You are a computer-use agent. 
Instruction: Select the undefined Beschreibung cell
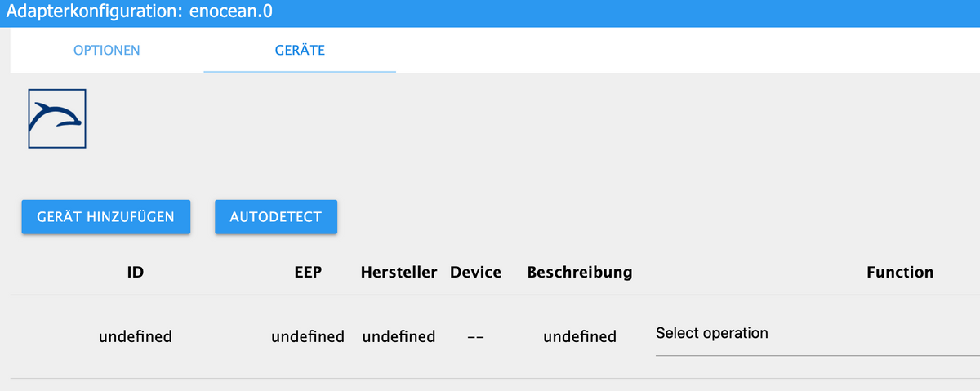[x=580, y=336]
